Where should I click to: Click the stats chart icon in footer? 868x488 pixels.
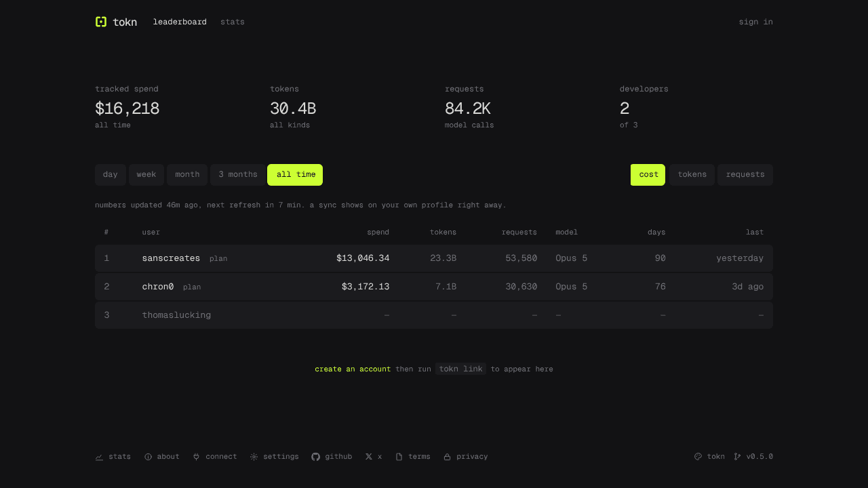[99, 457]
